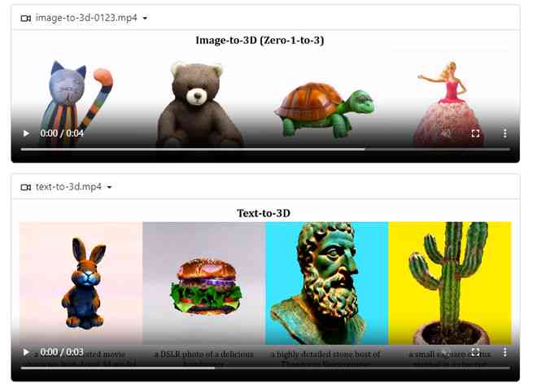537x392 pixels.
Task: Play the image-to-3d-0123.mp4 video
Action: (26, 133)
